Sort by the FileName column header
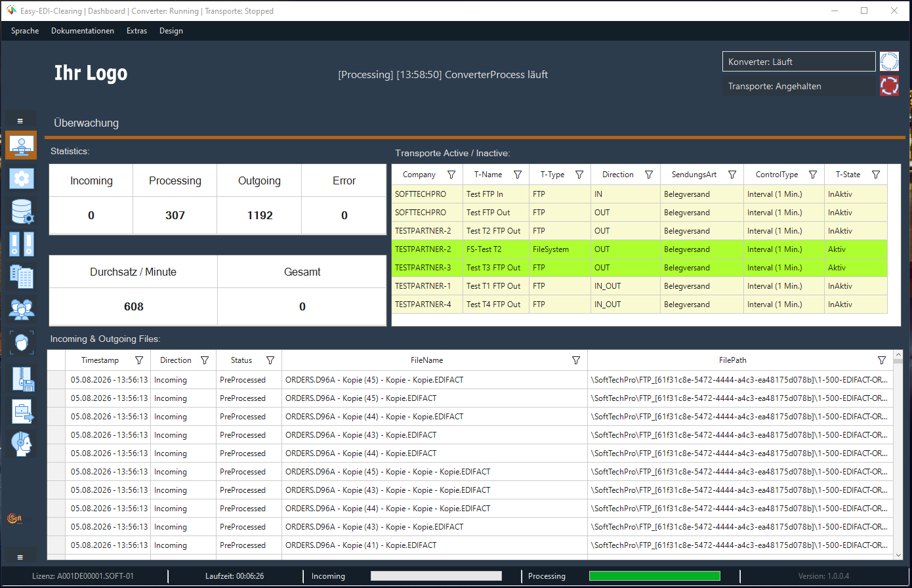912x588 pixels. pos(427,360)
